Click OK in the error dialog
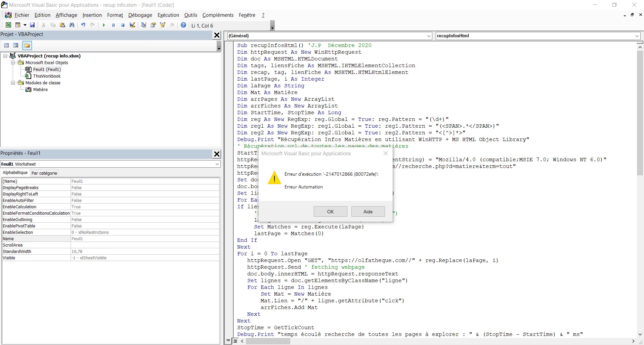 tap(331, 212)
